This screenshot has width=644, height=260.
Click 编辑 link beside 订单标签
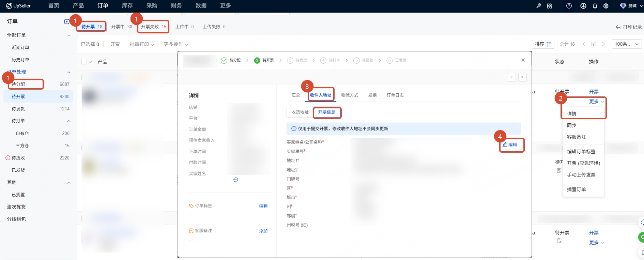coord(263,206)
